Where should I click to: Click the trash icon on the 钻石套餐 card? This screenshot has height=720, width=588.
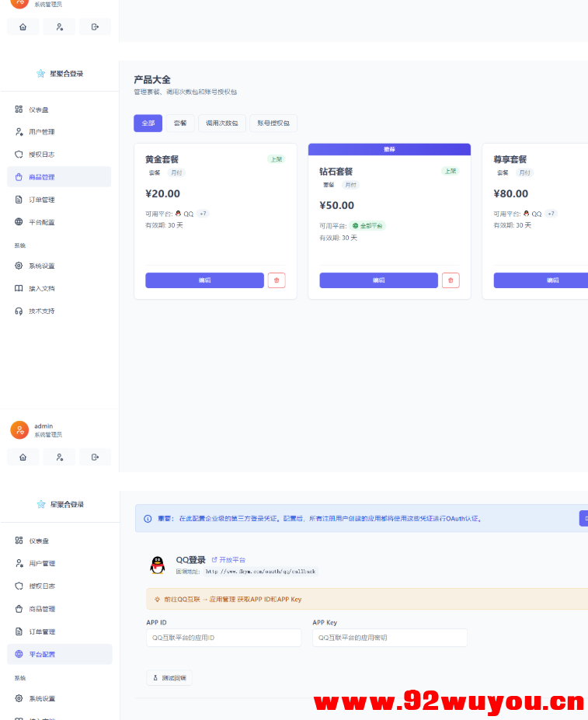[451, 280]
